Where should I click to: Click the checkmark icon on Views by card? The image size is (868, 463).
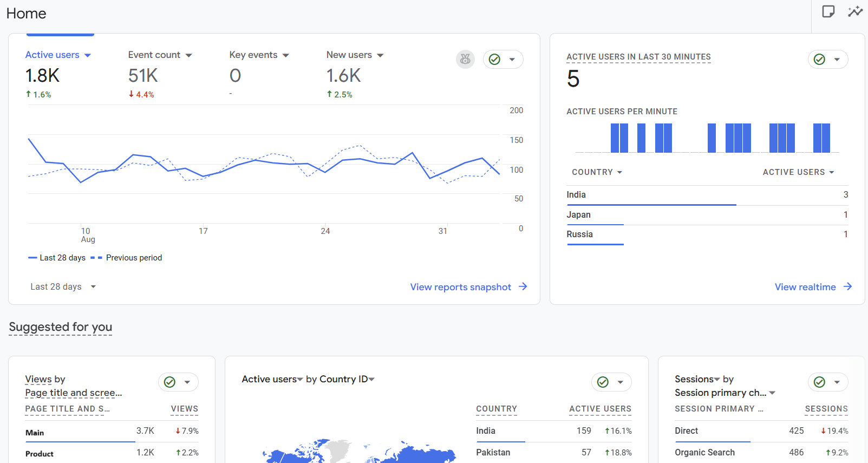pos(169,382)
